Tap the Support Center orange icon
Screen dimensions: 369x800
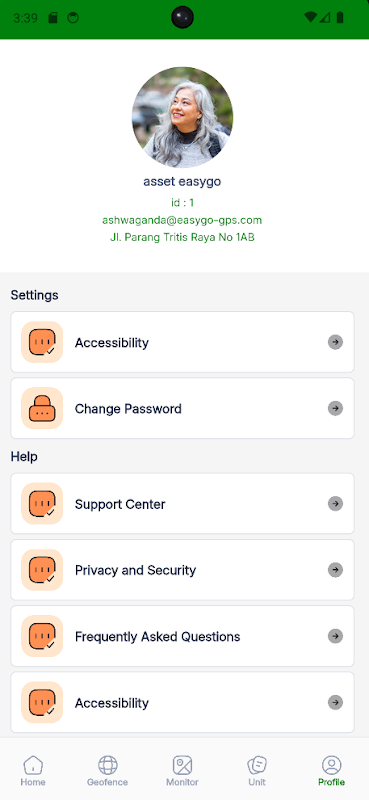42,504
